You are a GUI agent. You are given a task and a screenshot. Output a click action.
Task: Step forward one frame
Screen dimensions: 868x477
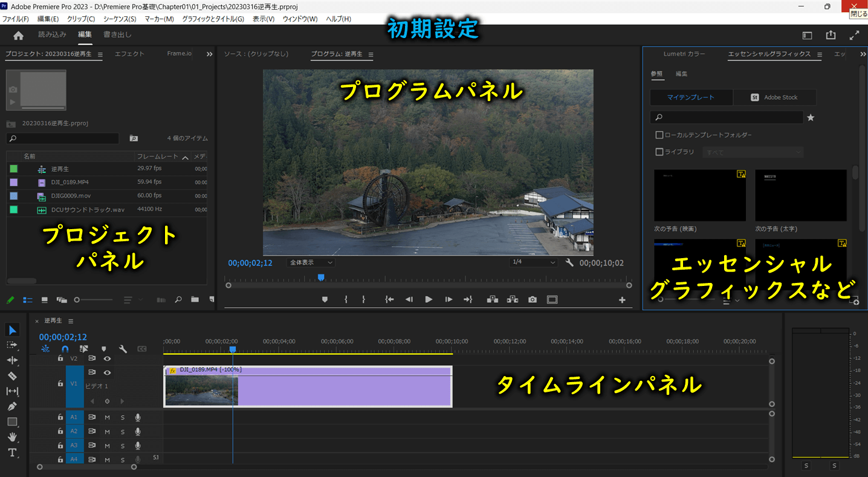[449, 299]
